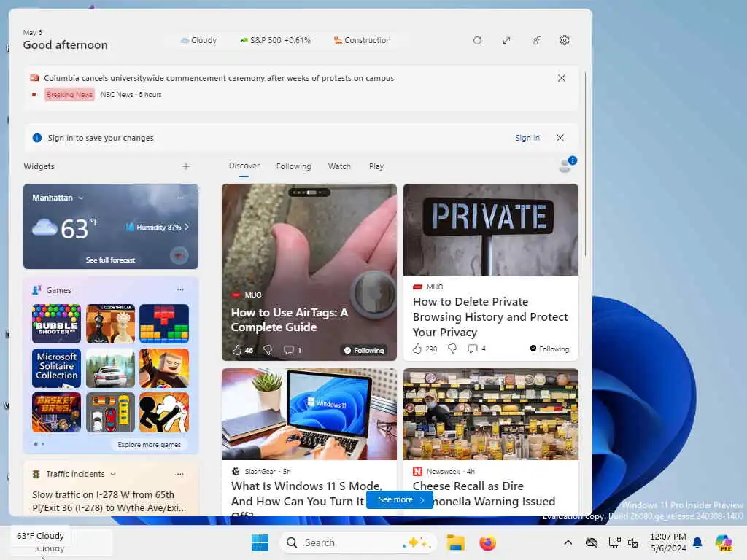Open Delete Private Browsing History article

pos(490,316)
